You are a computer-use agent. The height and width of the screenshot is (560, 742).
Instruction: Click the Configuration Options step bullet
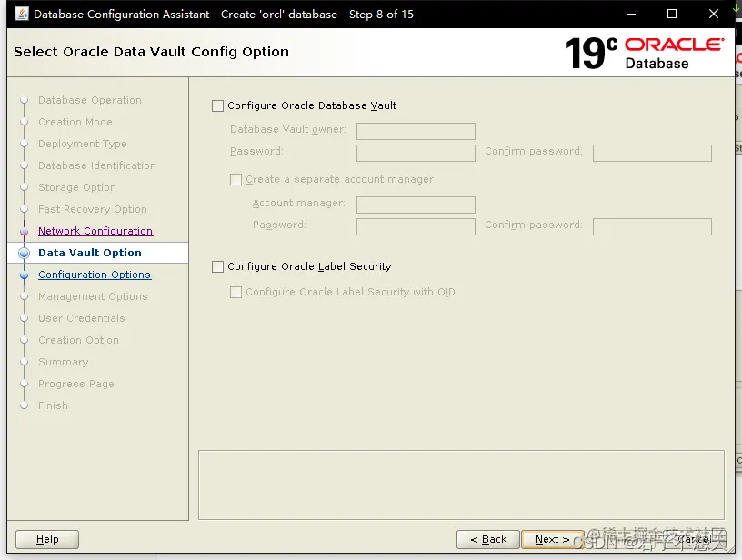point(25,275)
